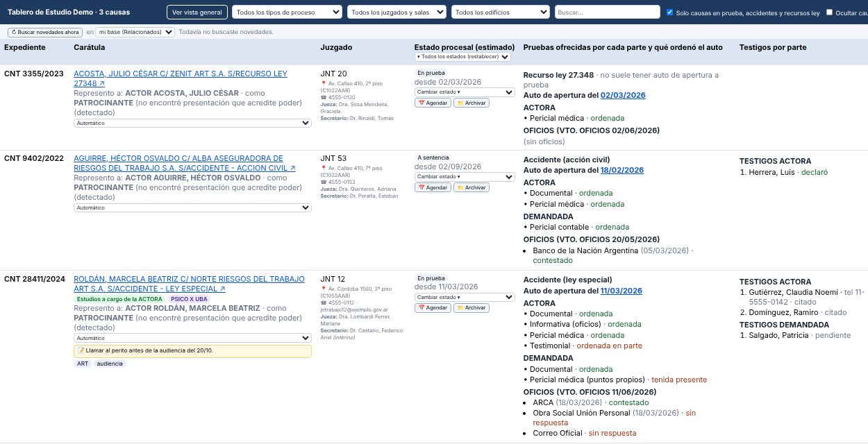Click the calendar "Agendar" button for JNT 12
Viewport: 868px width, 444px height.
pyautogui.click(x=433, y=308)
